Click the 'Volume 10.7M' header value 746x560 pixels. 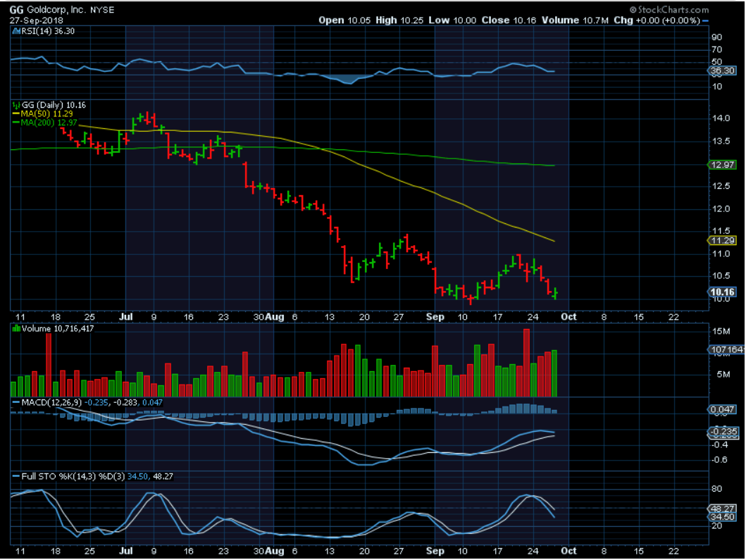pos(575,20)
